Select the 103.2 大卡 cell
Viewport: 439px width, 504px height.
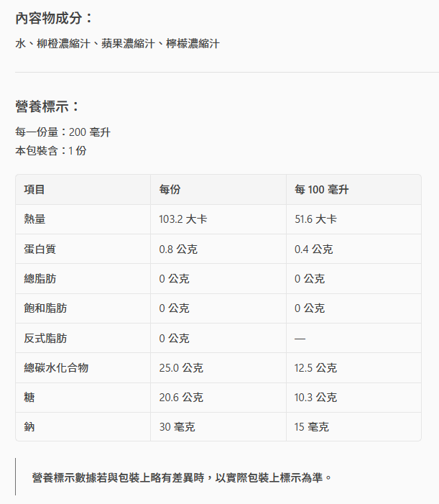click(182, 219)
